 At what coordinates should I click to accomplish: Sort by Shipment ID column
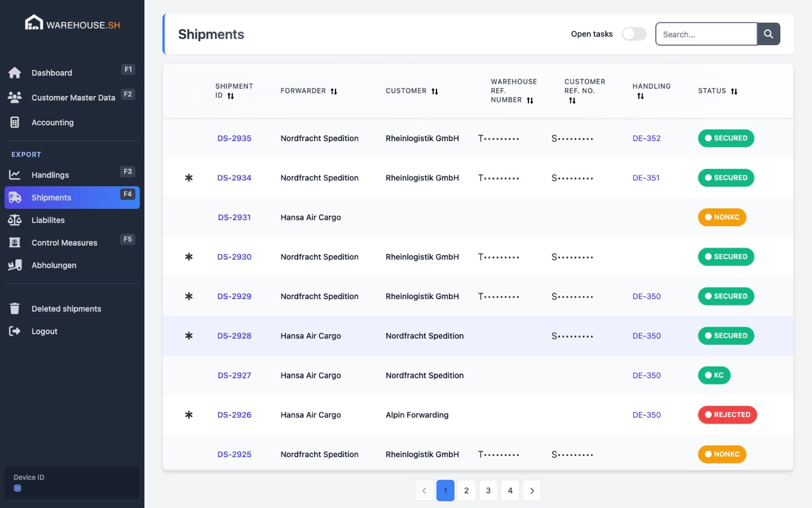pos(231,96)
